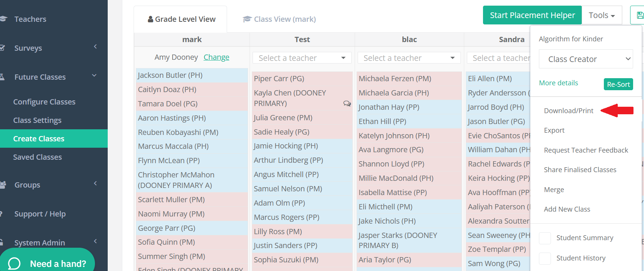Select student Tamara Doel (PG)
The image size is (644, 271).
coord(192,104)
